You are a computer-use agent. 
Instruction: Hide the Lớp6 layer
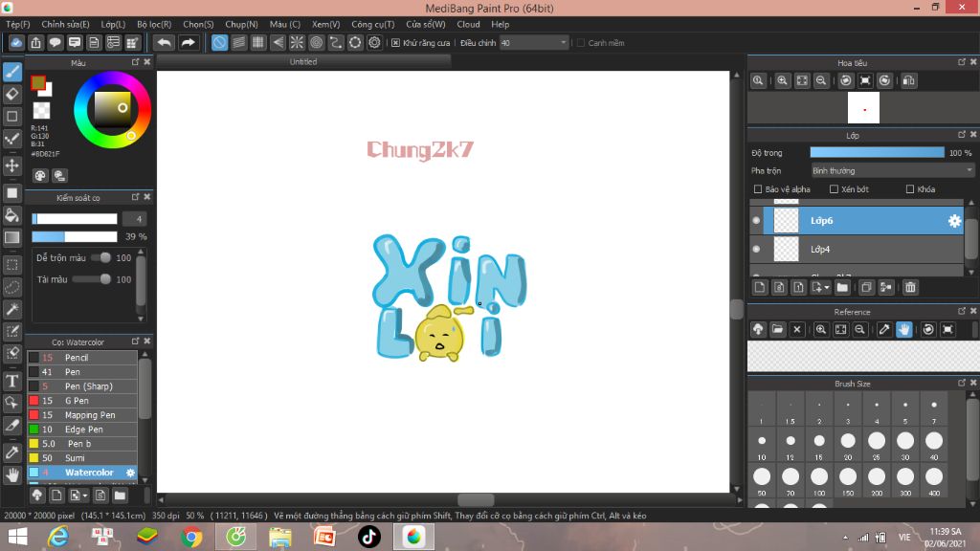756,221
